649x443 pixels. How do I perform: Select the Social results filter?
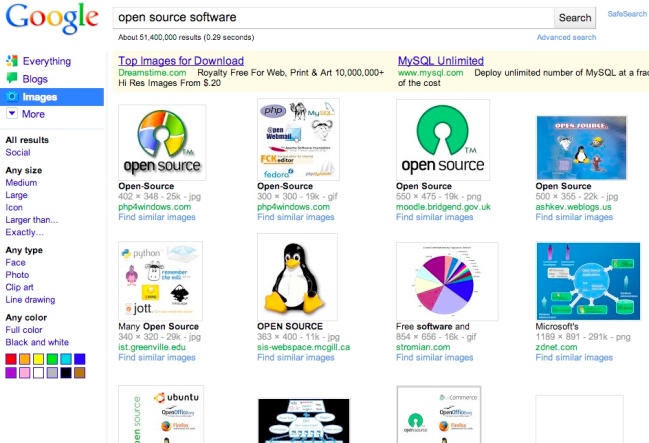18,153
